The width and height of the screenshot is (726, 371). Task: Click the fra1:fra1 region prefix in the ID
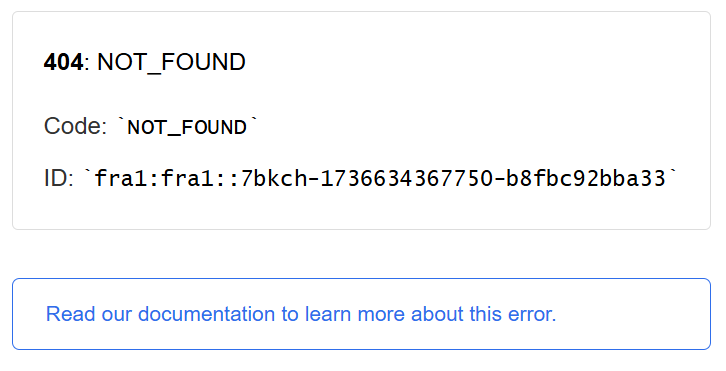(x=155, y=179)
